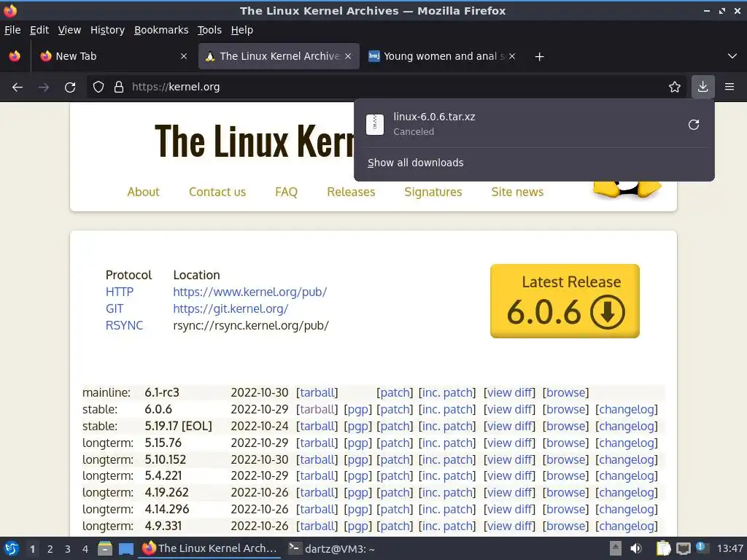Open the Tools menu

[x=209, y=30]
